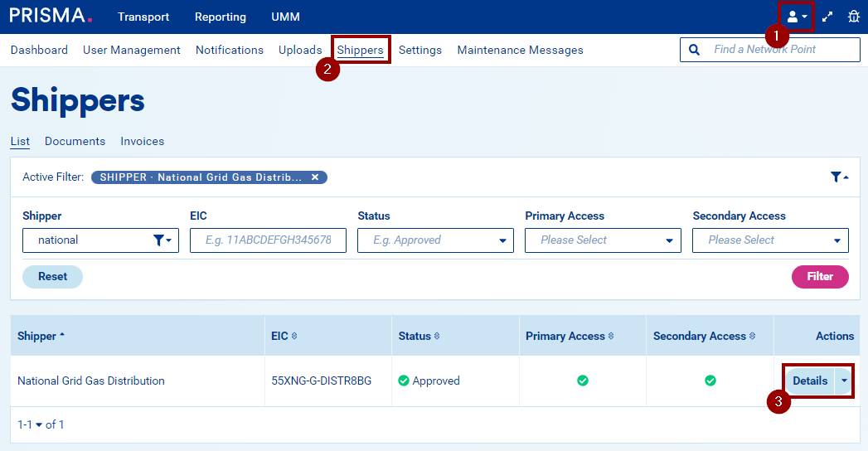The width and height of the screenshot is (868, 451).
Task: Open the Secondary Access dropdown
Action: [837, 240]
